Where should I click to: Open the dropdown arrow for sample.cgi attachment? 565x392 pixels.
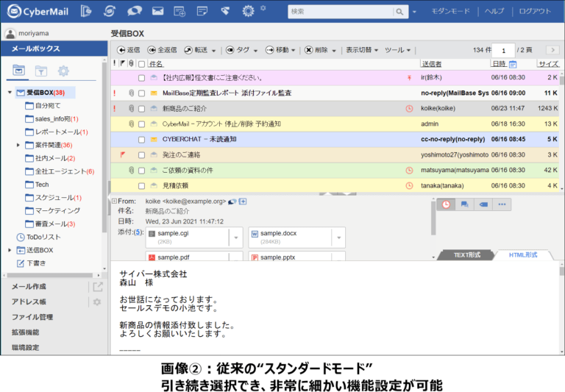click(235, 237)
